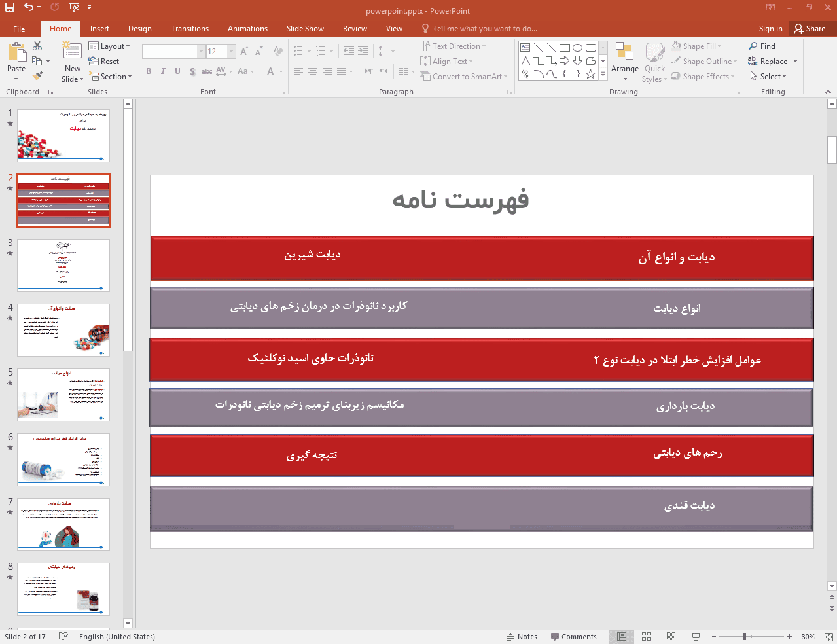Click font color A icon

270,71
